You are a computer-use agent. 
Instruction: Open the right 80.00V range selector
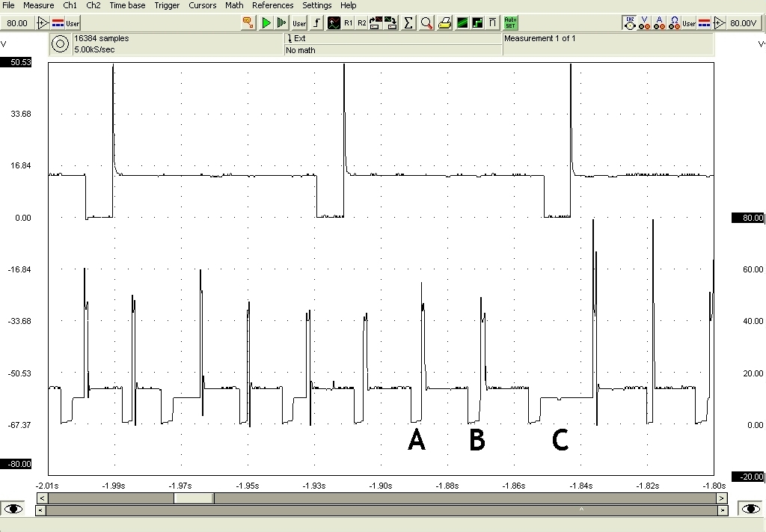(744, 23)
